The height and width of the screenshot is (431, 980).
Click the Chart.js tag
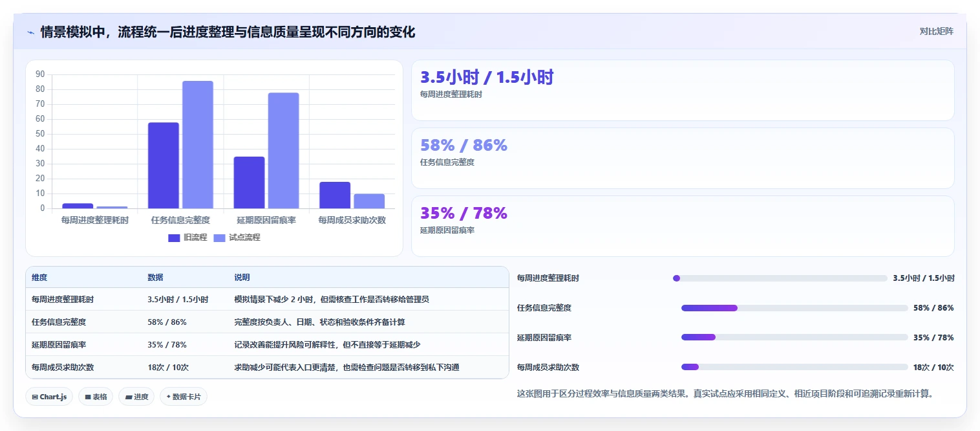click(49, 397)
